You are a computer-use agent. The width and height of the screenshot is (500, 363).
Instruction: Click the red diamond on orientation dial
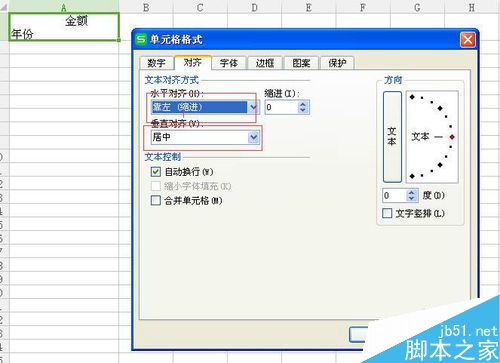(452, 137)
